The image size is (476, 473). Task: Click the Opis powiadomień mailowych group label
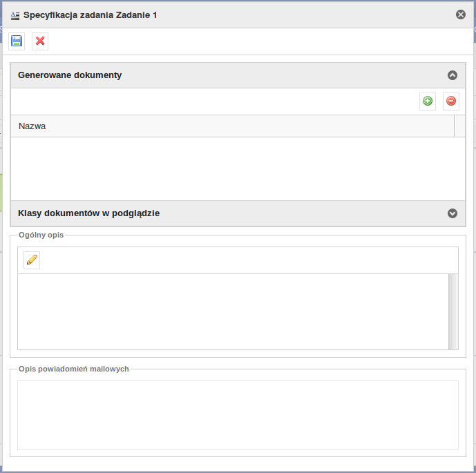pyautogui.click(x=74, y=369)
